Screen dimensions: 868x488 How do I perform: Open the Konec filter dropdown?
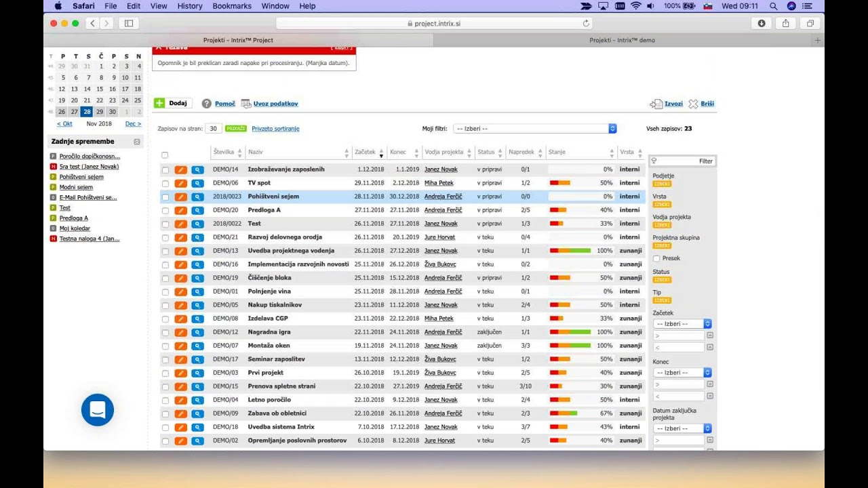pos(682,373)
